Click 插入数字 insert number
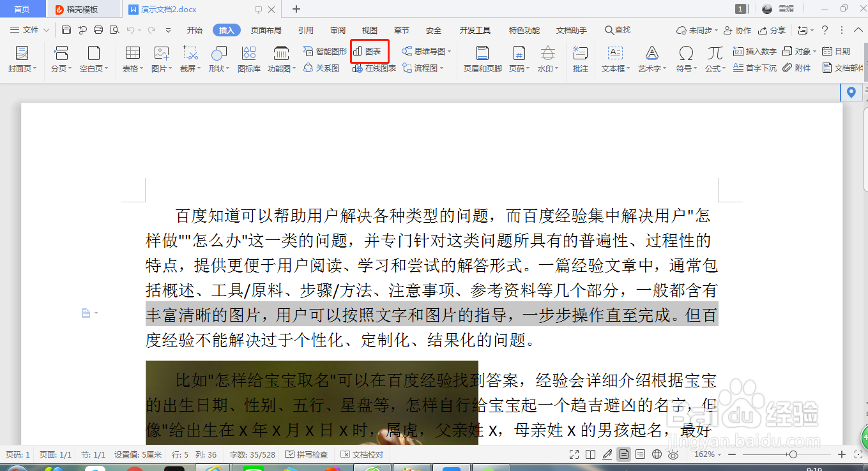 (755, 51)
